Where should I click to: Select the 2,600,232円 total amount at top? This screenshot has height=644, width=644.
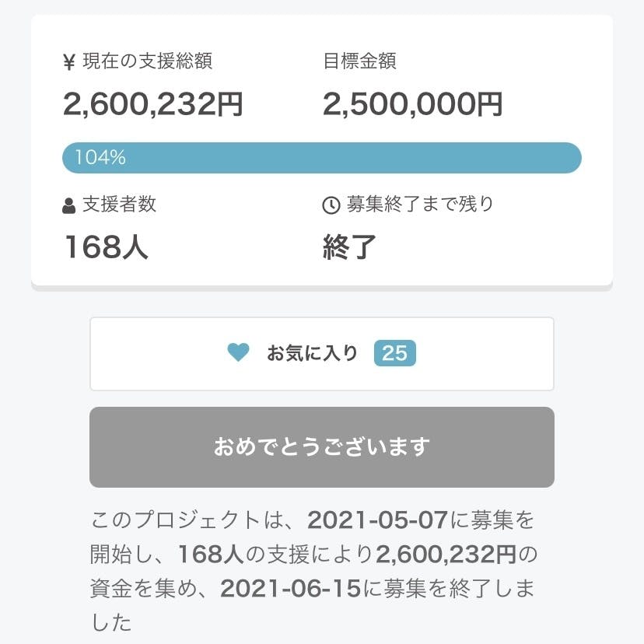(x=153, y=104)
